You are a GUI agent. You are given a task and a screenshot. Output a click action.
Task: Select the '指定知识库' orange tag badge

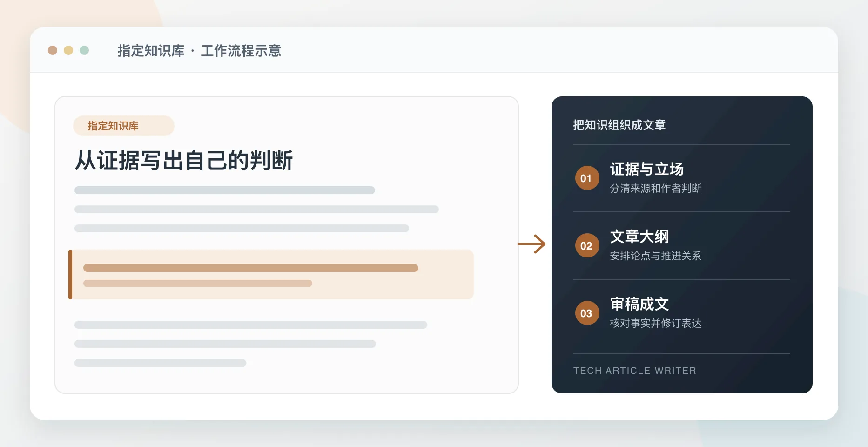[124, 126]
